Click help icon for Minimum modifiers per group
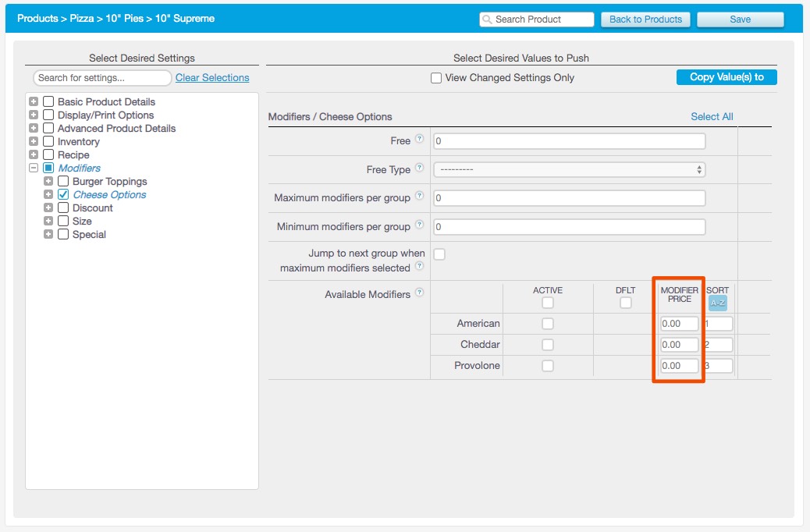The height and width of the screenshot is (532, 810). click(x=419, y=225)
